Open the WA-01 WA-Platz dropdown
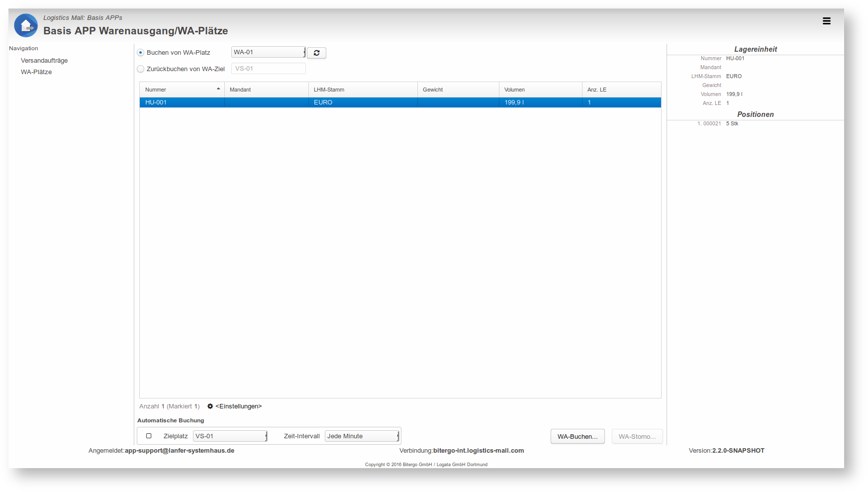This screenshot has width=868, height=492. click(x=269, y=52)
